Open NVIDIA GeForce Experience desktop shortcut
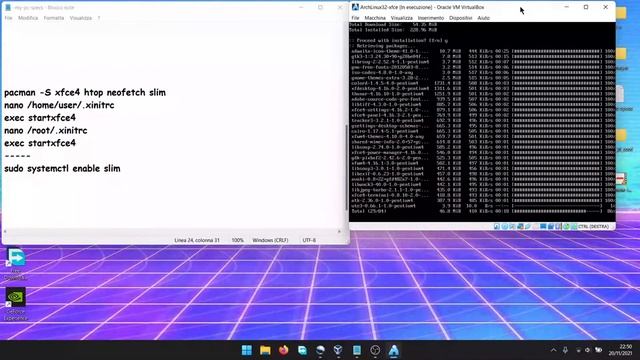The image size is (640, 360). click(x=16, y=304)
